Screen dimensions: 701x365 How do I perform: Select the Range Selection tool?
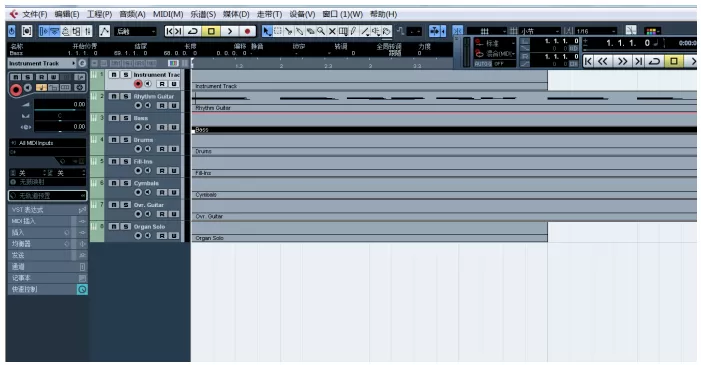click(278, 31)
